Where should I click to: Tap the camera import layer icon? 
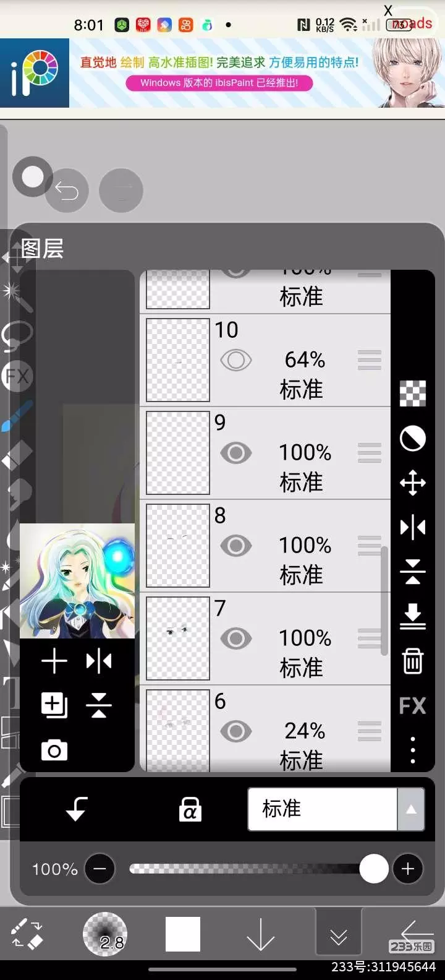54,750
